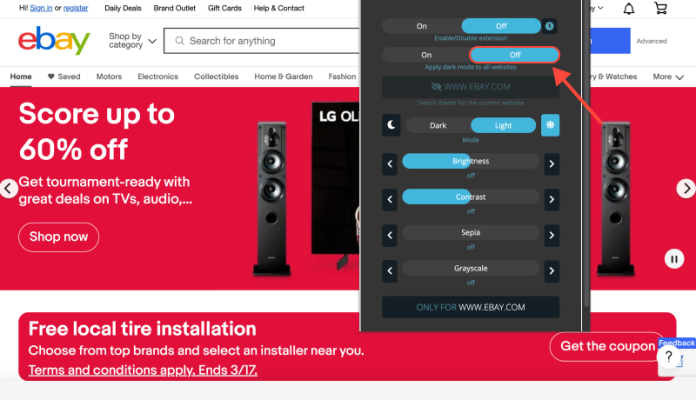Click the Shop now button
Image resolution: width=696 pixels, height=400 pixels.
coord(59,237)
